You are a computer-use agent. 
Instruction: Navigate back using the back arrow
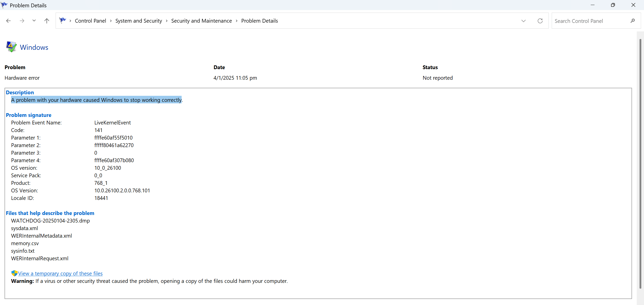click(x=8, y=21)
